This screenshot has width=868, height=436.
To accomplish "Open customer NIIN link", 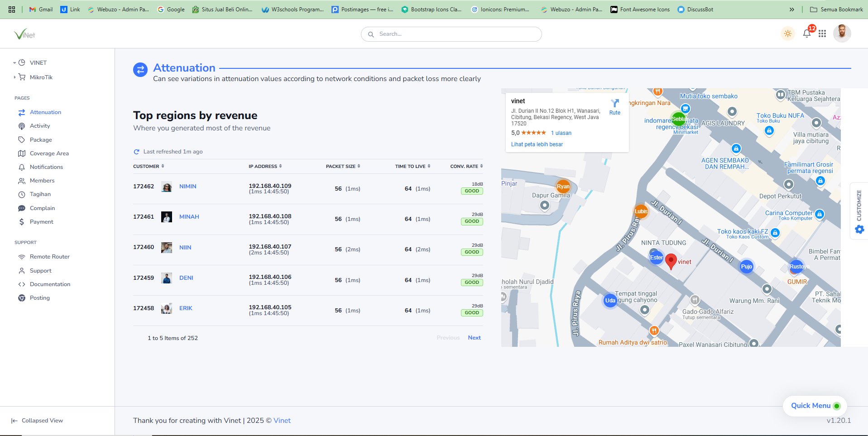I will click(185, 248).
